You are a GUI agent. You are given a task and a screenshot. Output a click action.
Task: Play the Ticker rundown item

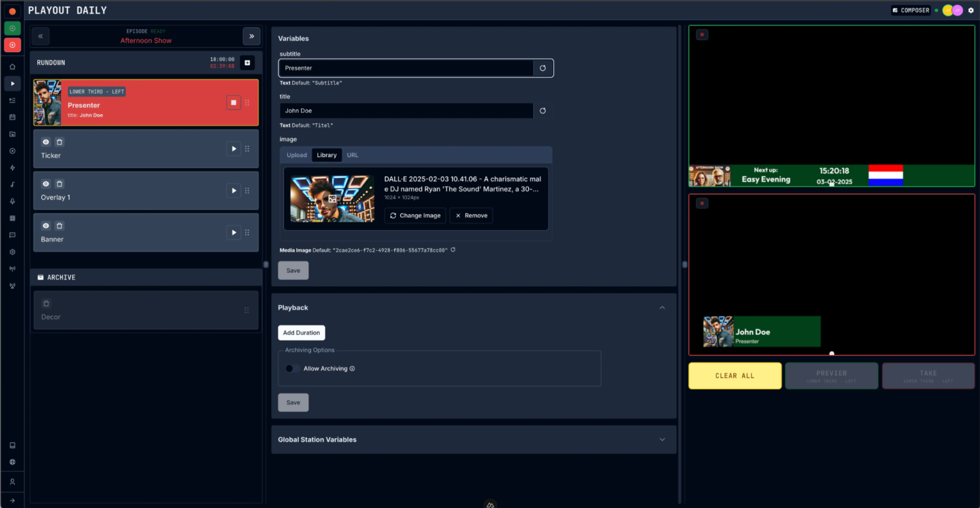click(234, 149)
